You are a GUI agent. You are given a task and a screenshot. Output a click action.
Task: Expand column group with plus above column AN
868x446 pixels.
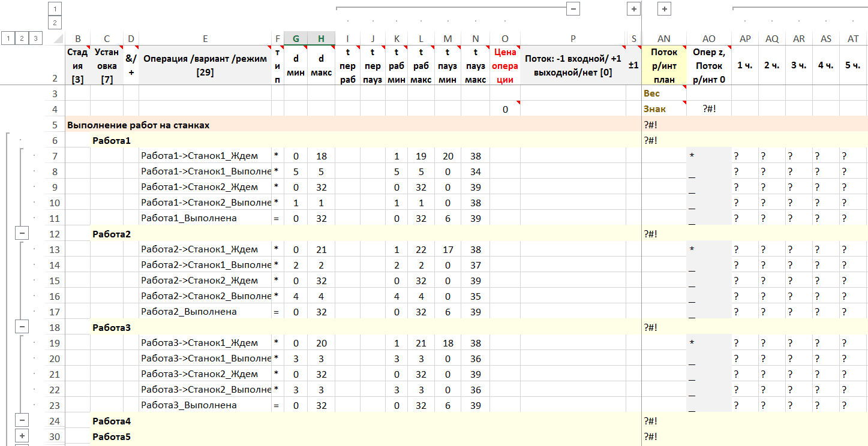(x=664, y=9)
